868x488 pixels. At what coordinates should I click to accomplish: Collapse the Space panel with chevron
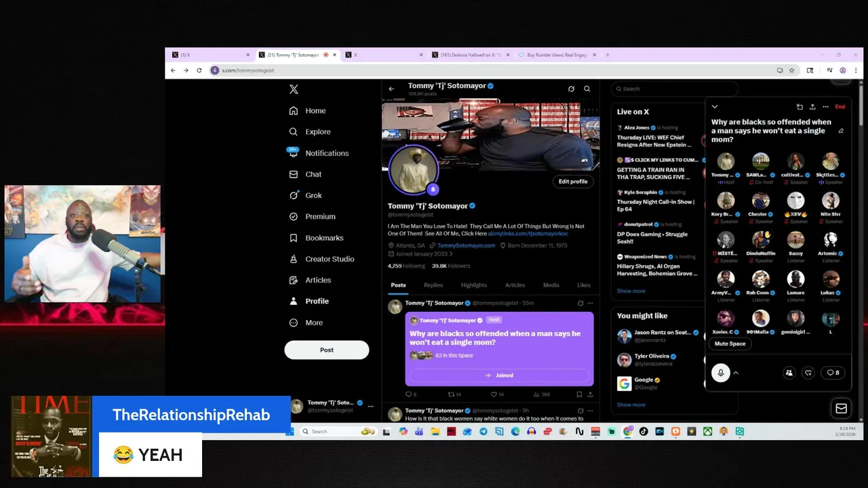[714, 106]
